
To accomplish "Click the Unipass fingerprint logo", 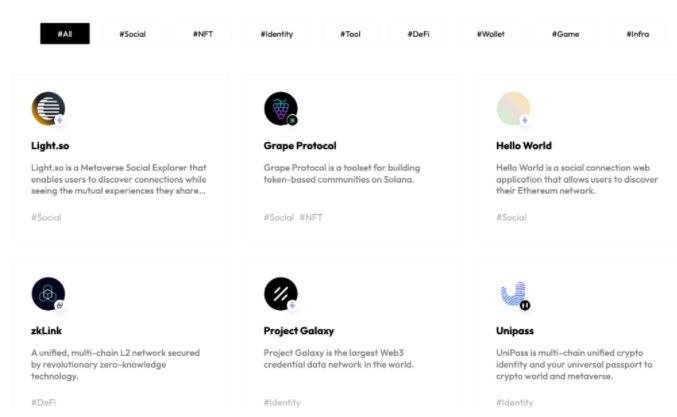I will click(x=513, y=294).
